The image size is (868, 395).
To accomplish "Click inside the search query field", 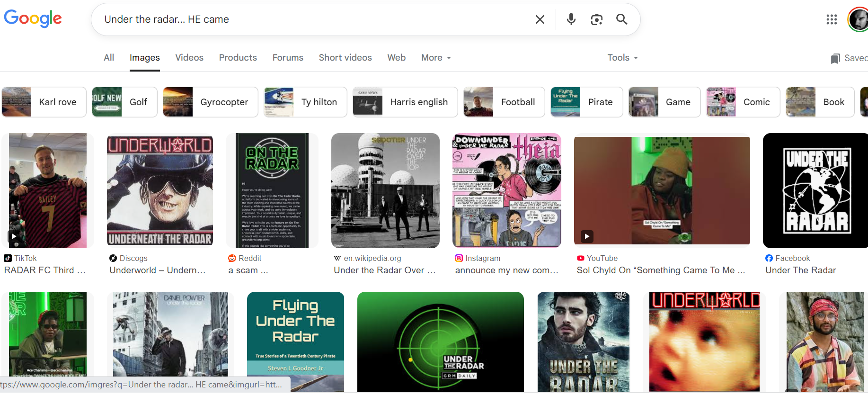I will (308, 19).
